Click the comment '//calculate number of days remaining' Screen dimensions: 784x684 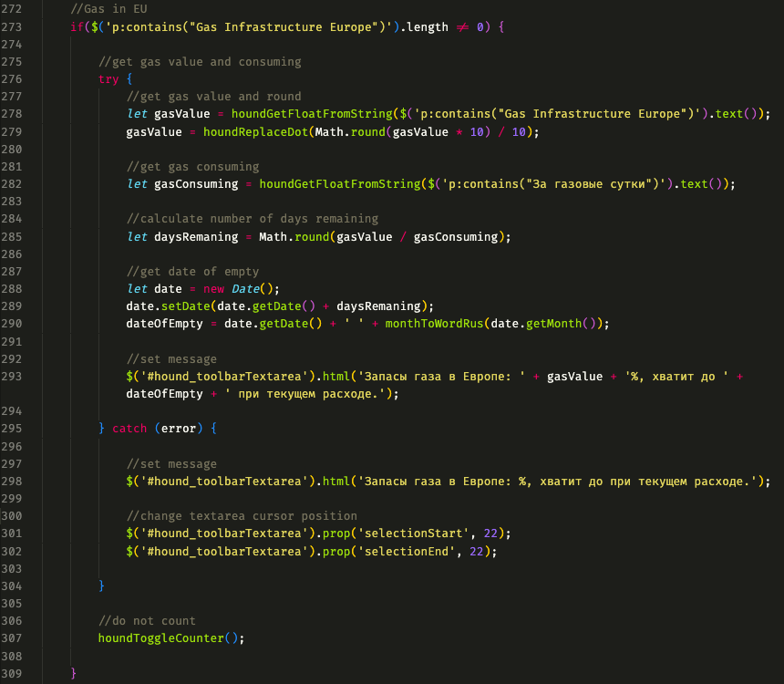(253, 219)
